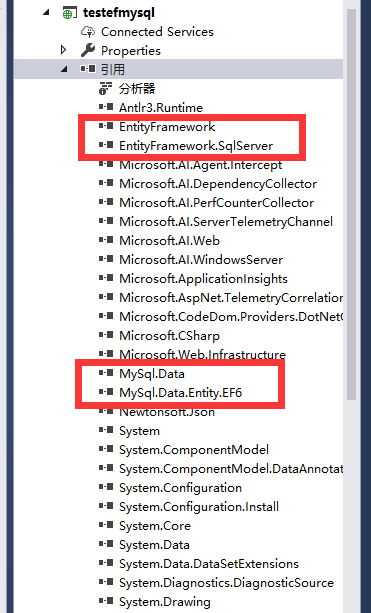Click the 分析器 analyzer icon
The image size is (371, 613).
pos(106,88)
